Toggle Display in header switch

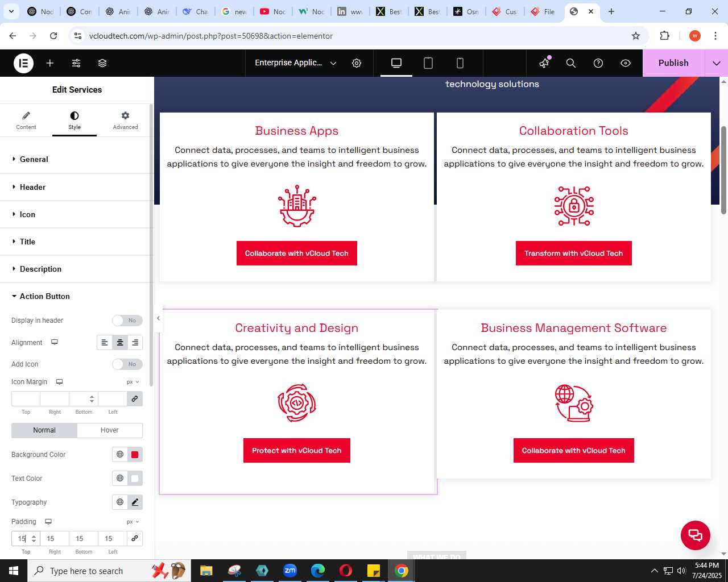point(127,321)
